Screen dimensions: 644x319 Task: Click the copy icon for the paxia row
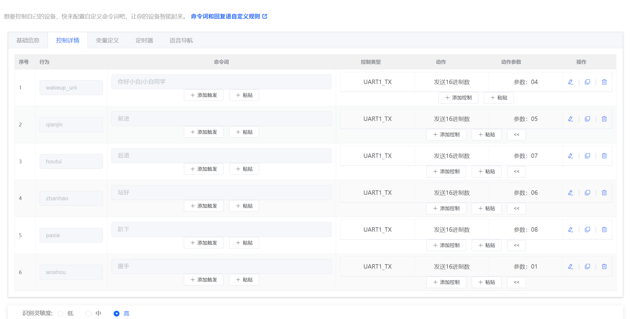point(588,229)
